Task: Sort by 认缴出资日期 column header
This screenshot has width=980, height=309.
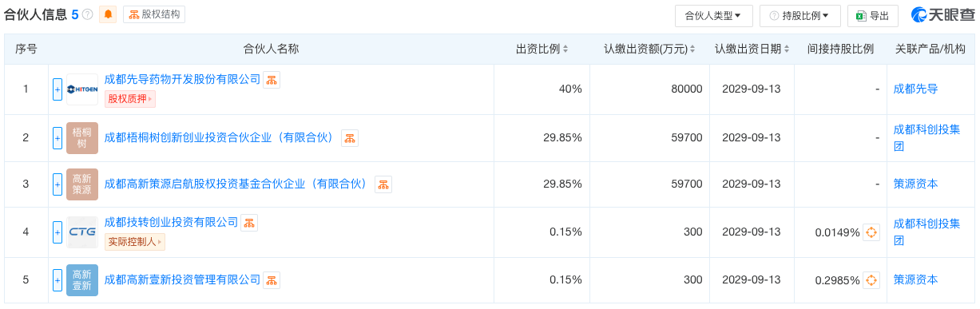Action: click(x=752, y=49)
